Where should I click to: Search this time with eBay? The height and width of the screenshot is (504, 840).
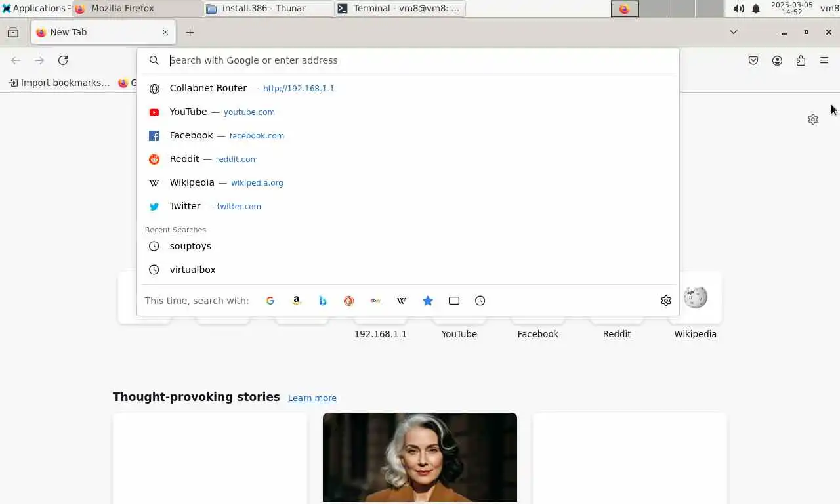[375, 301]
